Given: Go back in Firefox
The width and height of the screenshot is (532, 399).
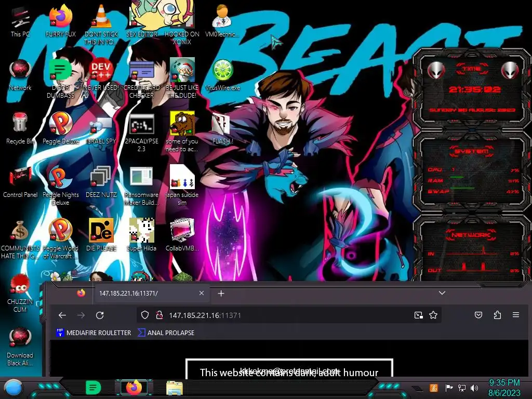Looking at the screenshot, I should click(62, 315).
